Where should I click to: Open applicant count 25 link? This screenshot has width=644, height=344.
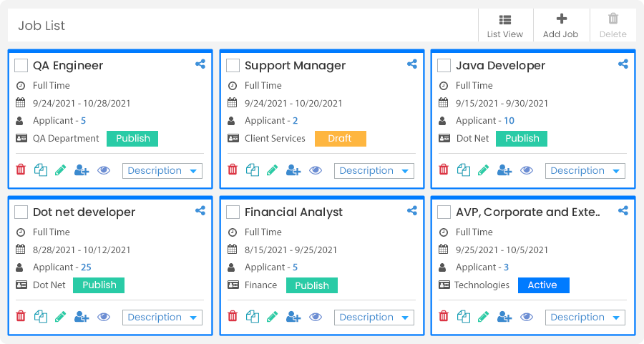(86, 267)
